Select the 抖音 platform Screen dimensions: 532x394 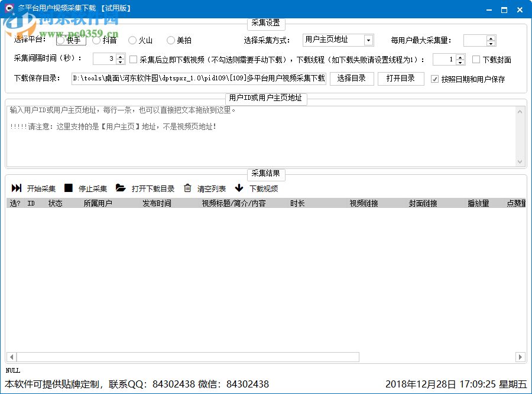coord(95,40)
